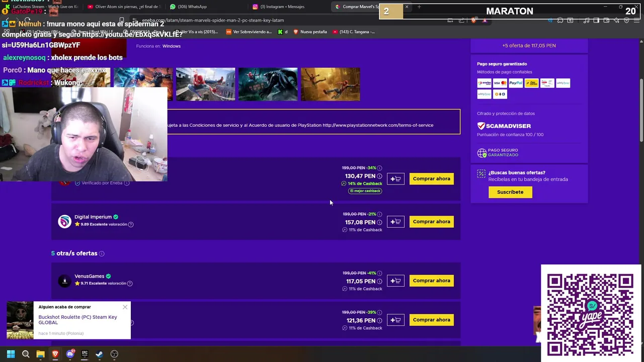The image size is (644, 362).
Task: Close the 'Alguien acaba de comprar' popup
Action: 125,307
